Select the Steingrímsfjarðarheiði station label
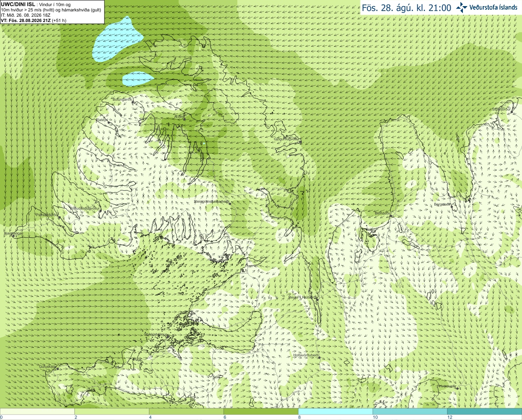The image size is (522, 420). (x=211, y=201)
